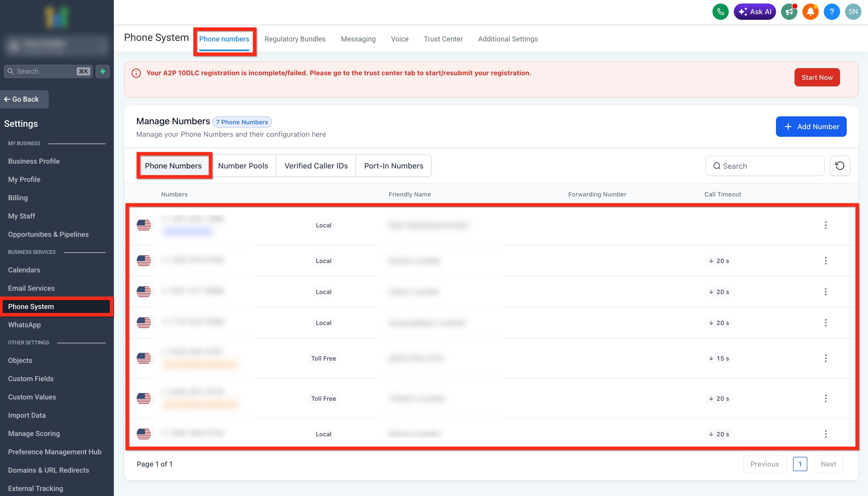Open Billing settings
Image resolution: width=868 pixels, height=496 pixels.
click(x=18, y=198)
